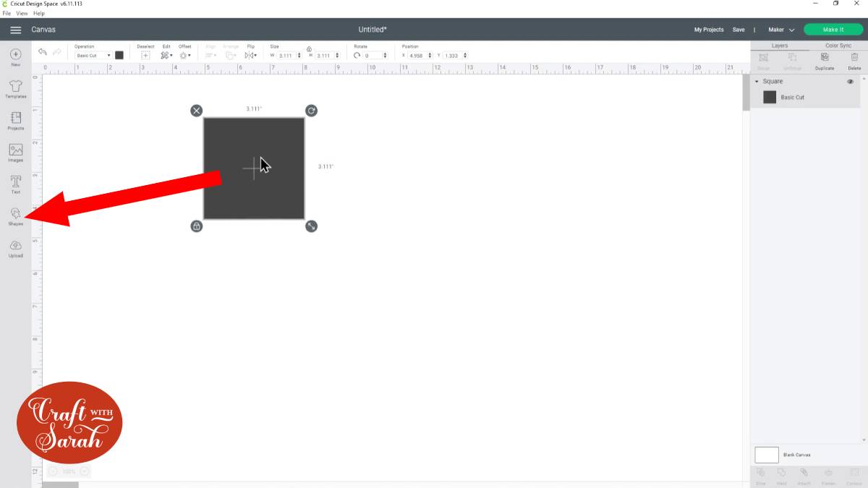
Task: Switch to the Color Sync tab
Action: [839, 46]
